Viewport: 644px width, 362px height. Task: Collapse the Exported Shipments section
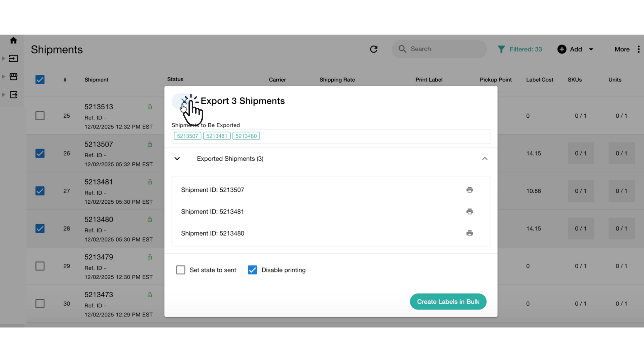(x=485, y=159)
